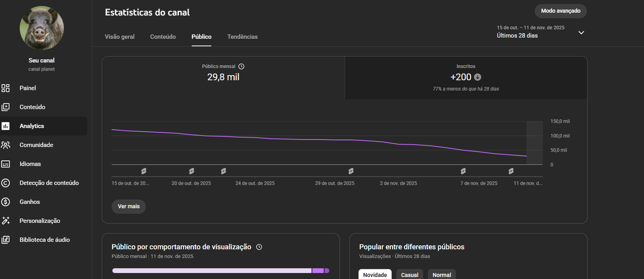The height and width of the screenshot is (279, 644).
Task: Switch to the Conteúdo analytics tab
Action: point(163,37)
